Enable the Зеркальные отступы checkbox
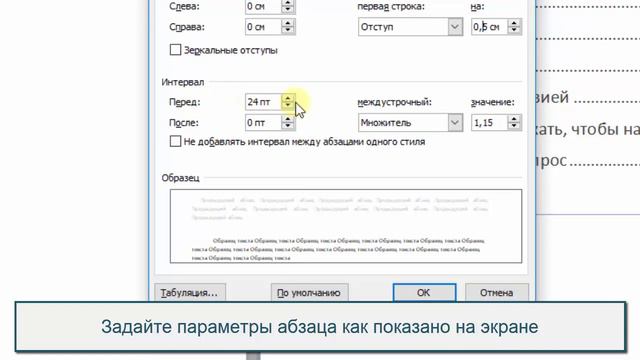The height and width of the screenshot is (360, 640). click(x=176, y=50)
